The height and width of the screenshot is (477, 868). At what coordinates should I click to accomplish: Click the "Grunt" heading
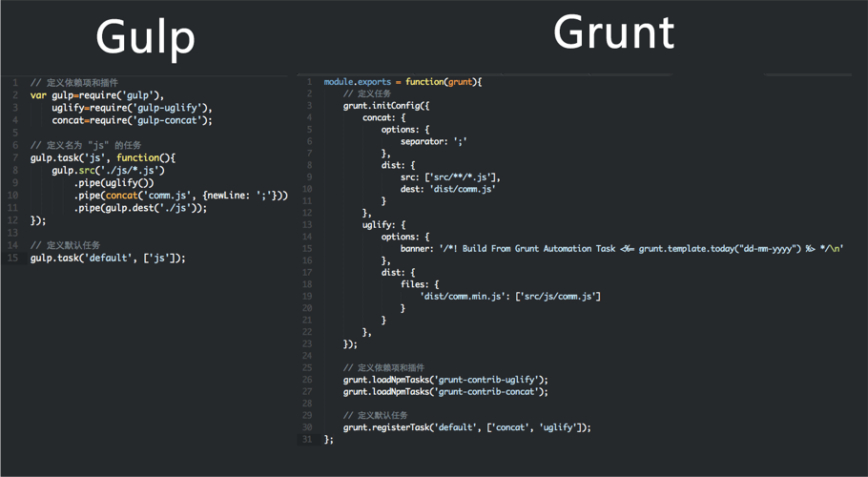(x=614, y=32)
